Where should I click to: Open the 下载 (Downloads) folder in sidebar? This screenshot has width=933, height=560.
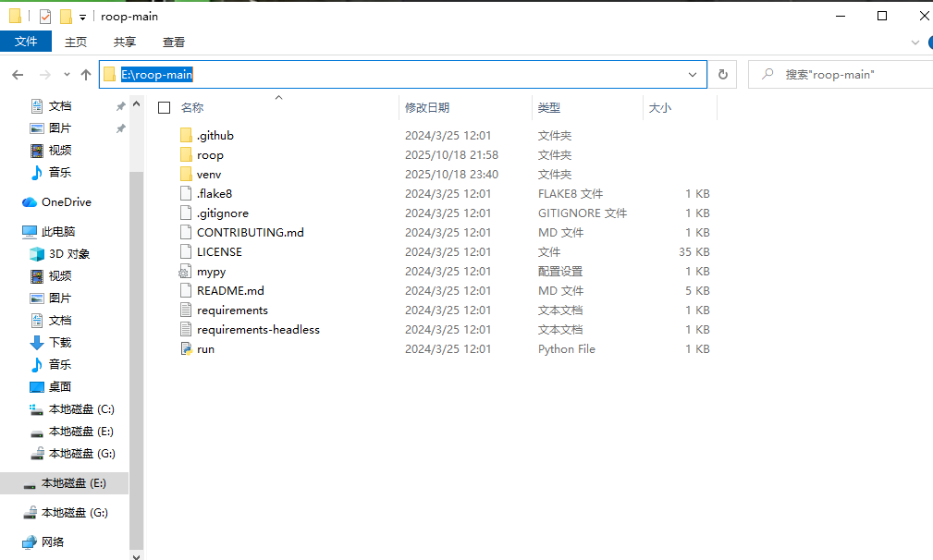click(58, 342)
